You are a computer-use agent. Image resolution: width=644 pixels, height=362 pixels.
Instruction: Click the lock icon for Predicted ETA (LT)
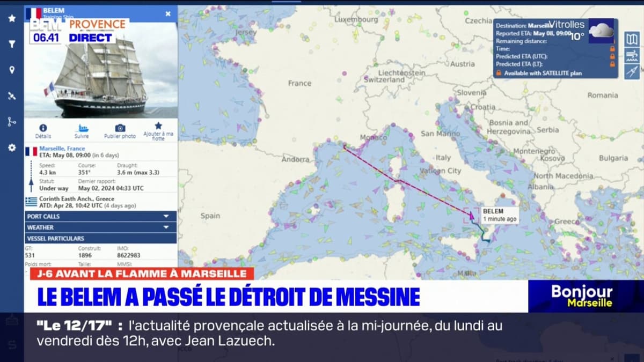(x=612, y=63)
